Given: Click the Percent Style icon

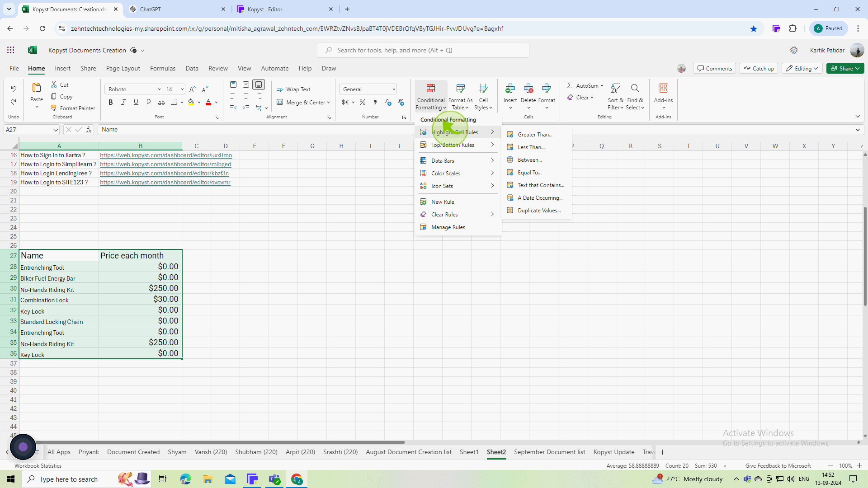Looking at the screenshot, I should pos(363,102).
